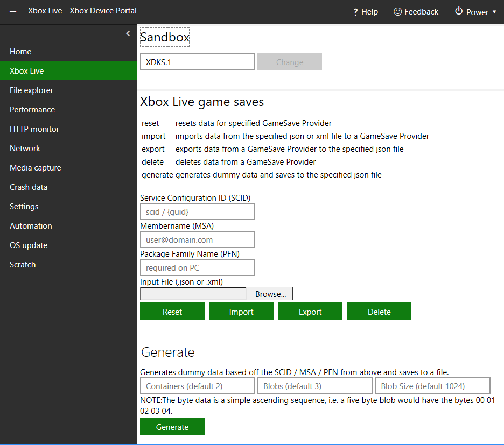
Task: Open the Network page
Action: (68, 148)
